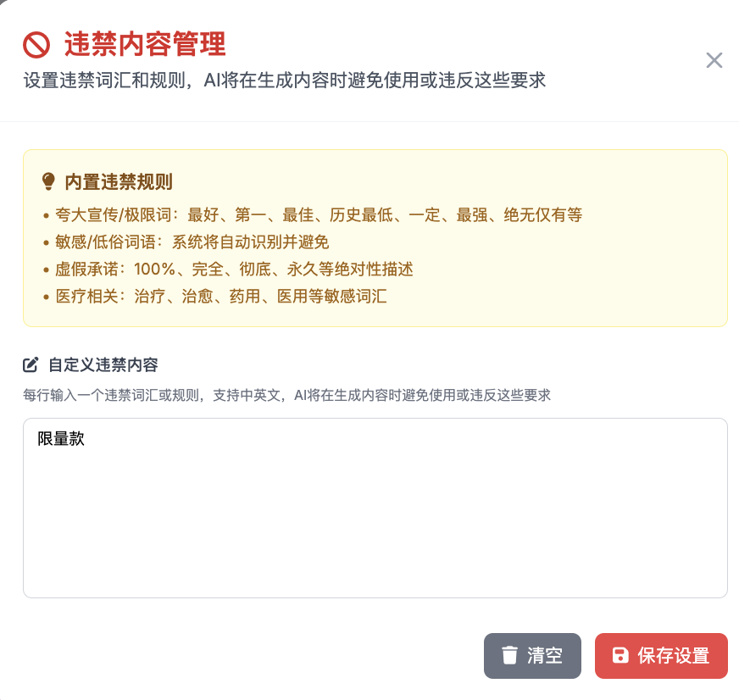
Task: Click the lightbulb icon next to 内置违禁规则
Action: (48, 181)
